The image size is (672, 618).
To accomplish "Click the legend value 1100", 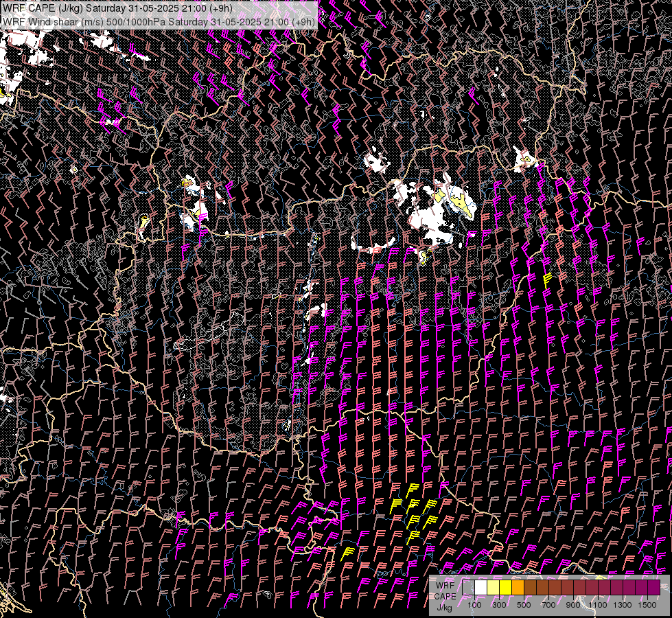I will coord(597,605).
